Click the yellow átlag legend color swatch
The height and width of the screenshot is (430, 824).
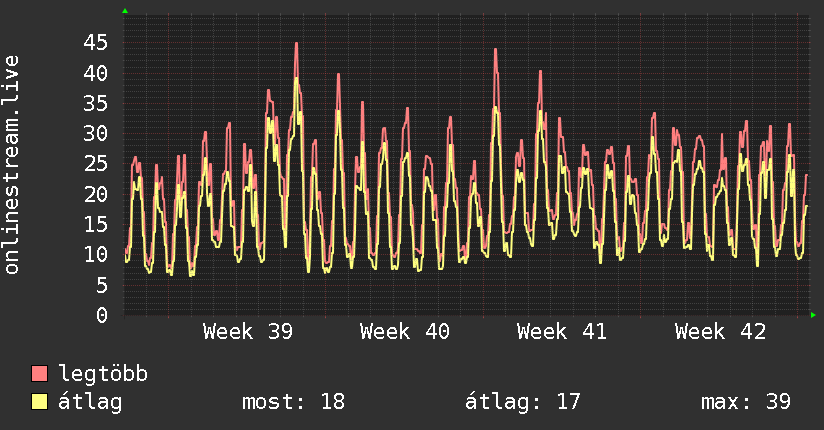(x=39, y=402)
